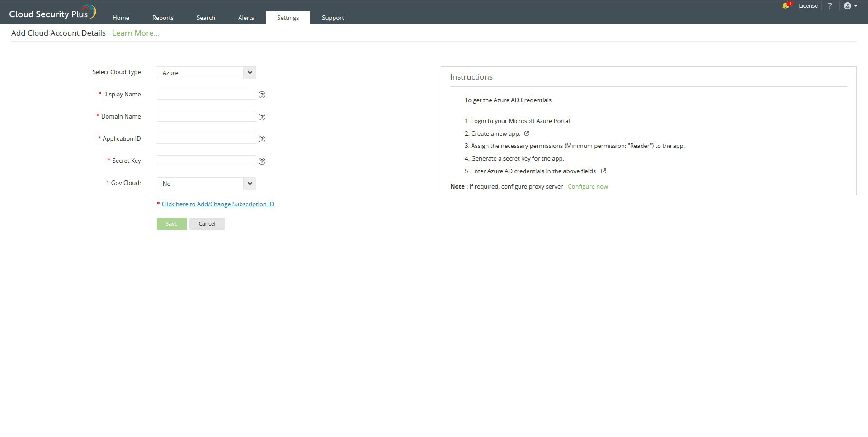Click the help icon beside Application ID

point(262,139)
